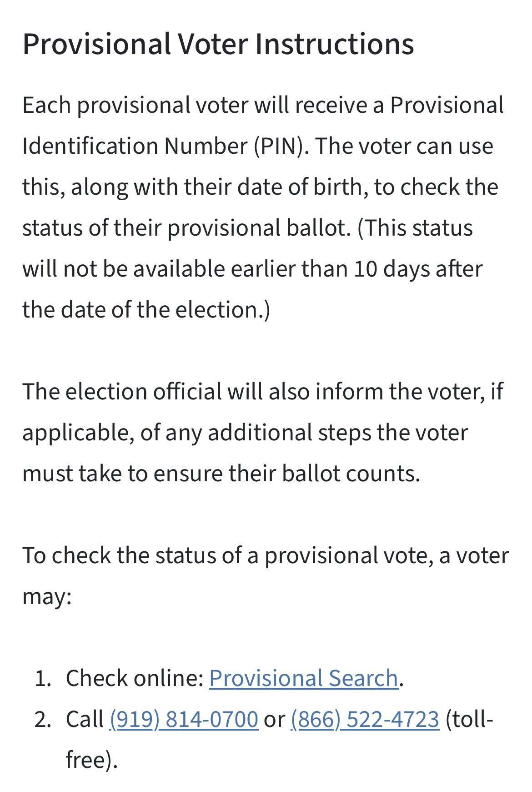This screenshot has width=532, height=792.
Task: Open the Provisional Search link
Action: pyautogui.click(x=303, y=678)
